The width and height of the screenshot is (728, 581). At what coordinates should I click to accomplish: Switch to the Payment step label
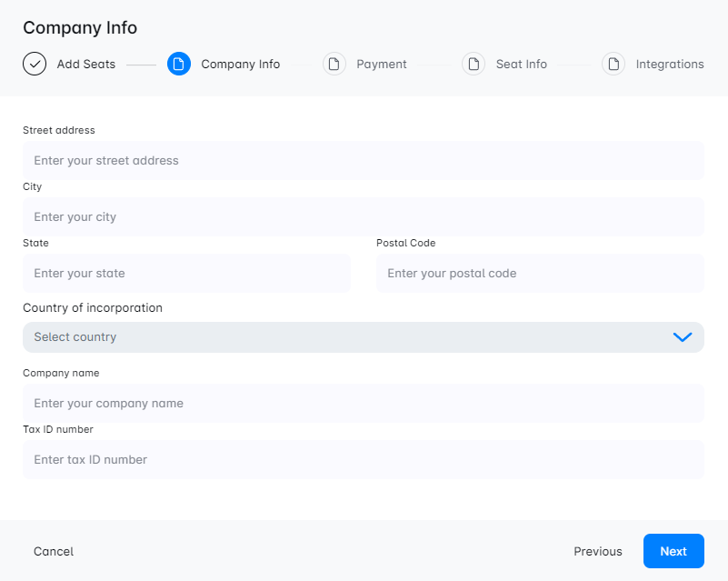tap(381, 65)
